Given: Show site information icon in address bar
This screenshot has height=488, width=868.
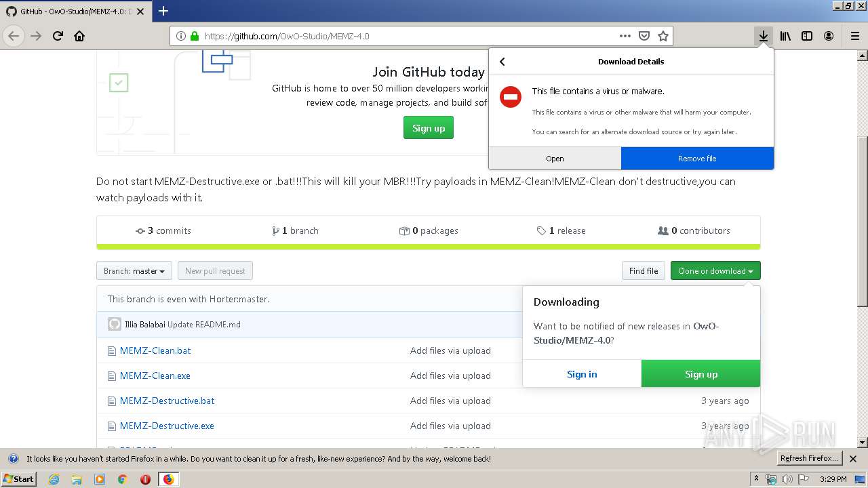Looking at the screenshot, I should [x=181, y=36].
